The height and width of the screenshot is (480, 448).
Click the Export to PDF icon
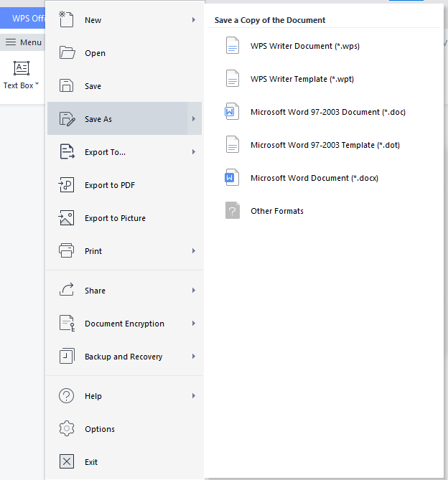click(x=66, y=185)
